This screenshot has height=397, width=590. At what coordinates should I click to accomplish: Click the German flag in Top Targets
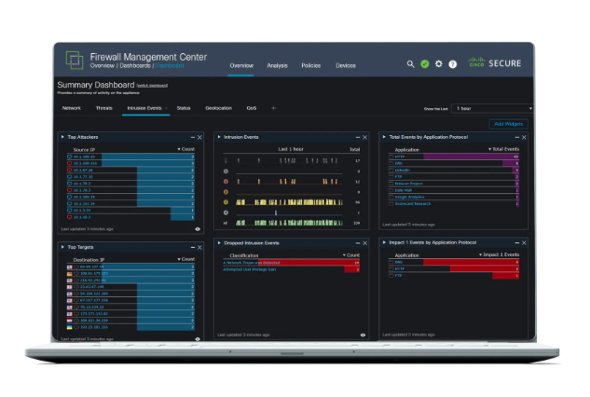(x=70, y=274)
